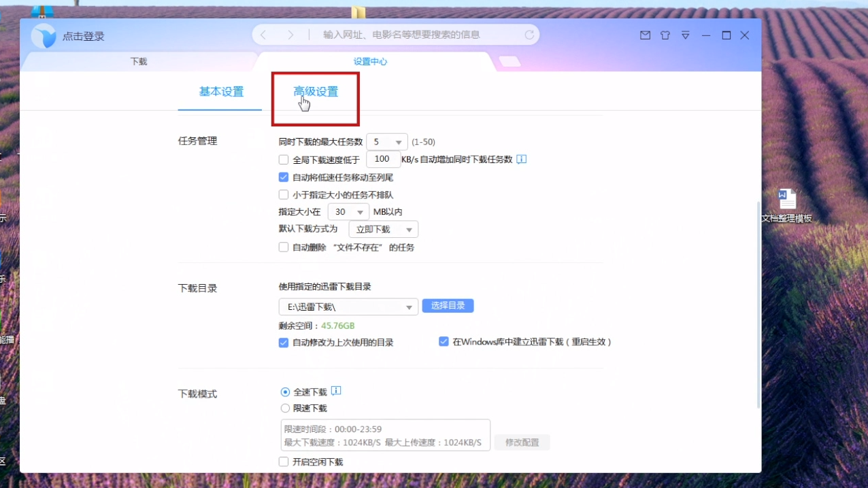
Task: Enable 开启空闲下载 checkbox
Action: coord(284,462)
